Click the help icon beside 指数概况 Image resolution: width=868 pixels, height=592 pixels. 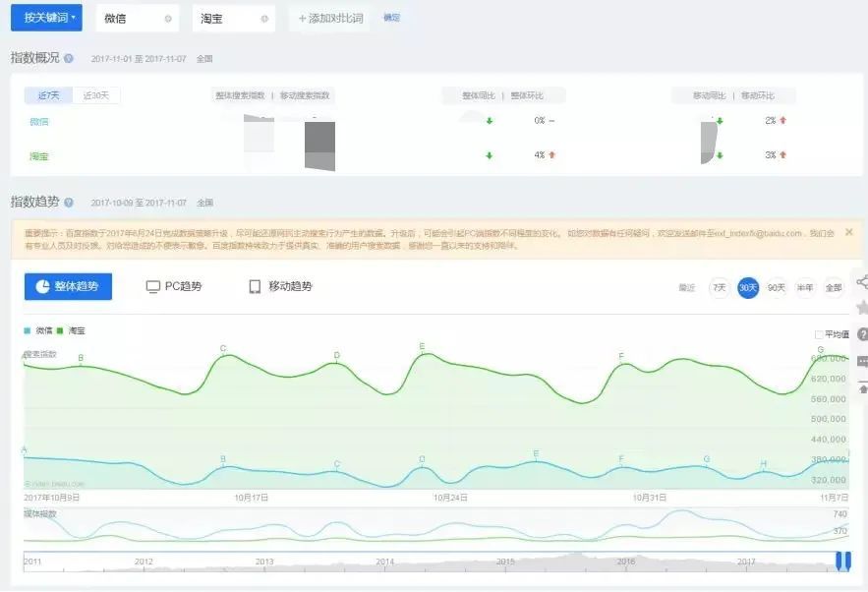(x=69, y=58)
